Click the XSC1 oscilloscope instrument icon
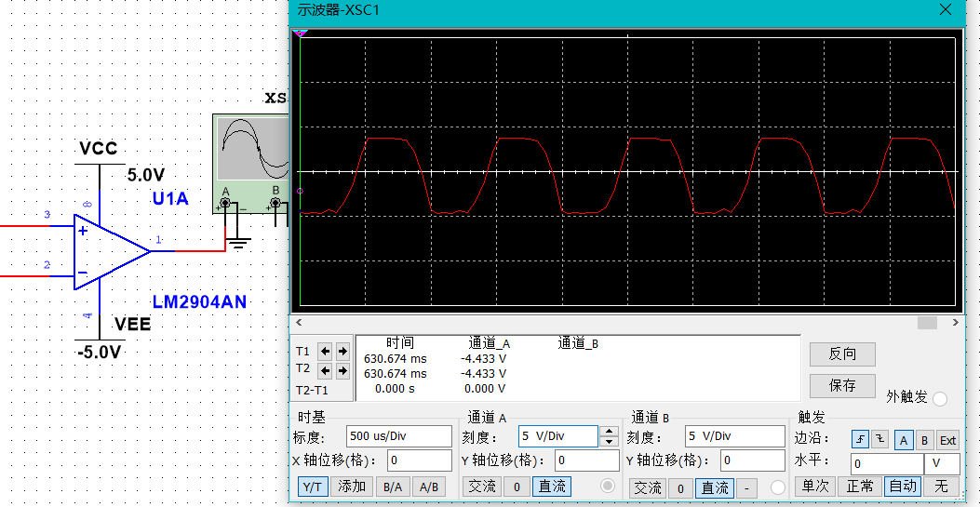 [x=250, y=165]
